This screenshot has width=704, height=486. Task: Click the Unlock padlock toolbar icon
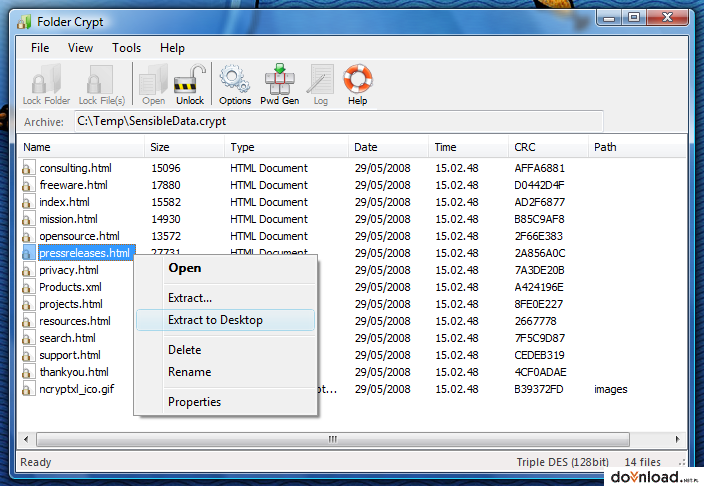(189, 84)
